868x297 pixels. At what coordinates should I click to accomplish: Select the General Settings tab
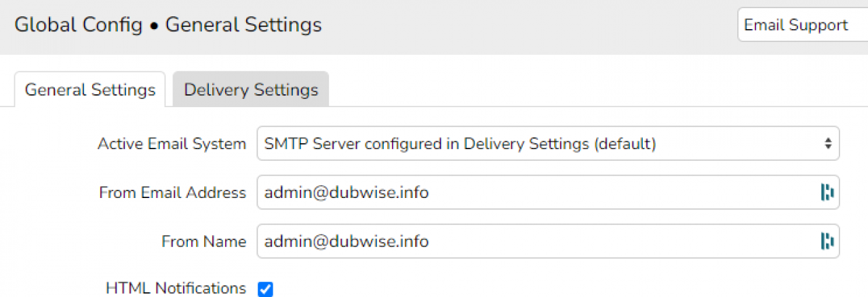(x=90, y=90)
